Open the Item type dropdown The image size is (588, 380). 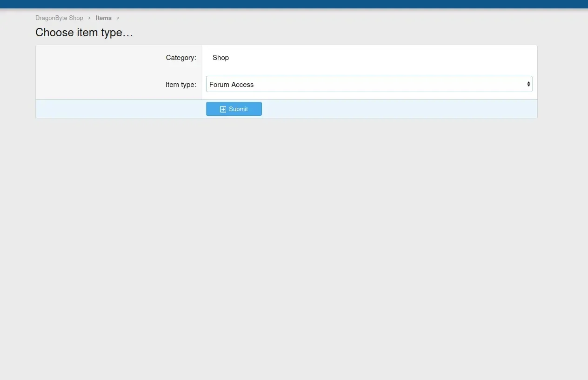click(x=368, y=84)
